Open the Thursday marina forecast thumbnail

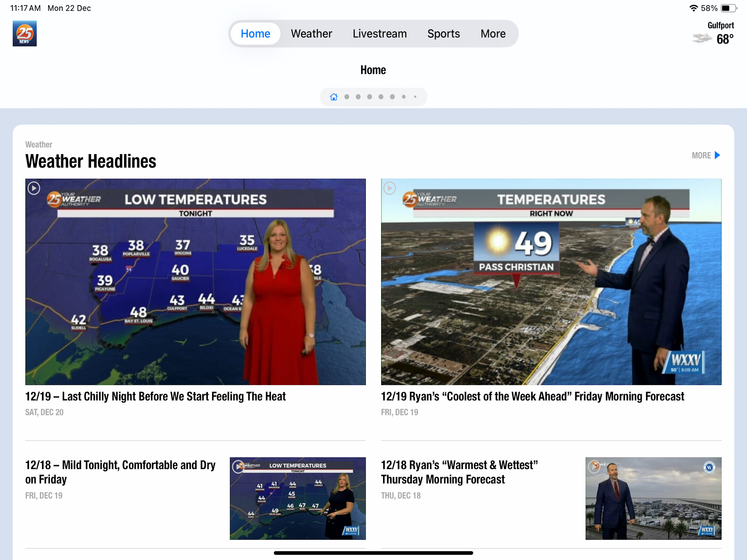(x=653, y=498)
